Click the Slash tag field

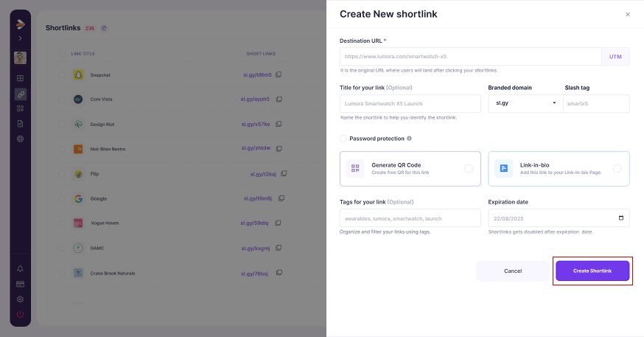(x=596, y=103)
